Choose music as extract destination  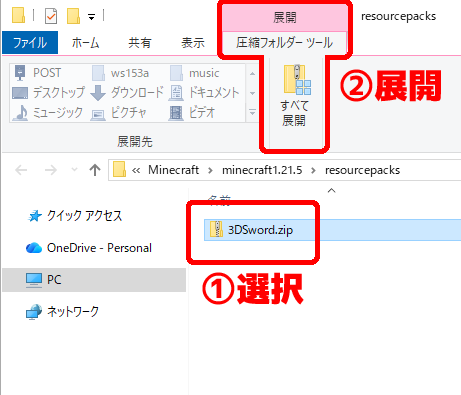[195, 73]
